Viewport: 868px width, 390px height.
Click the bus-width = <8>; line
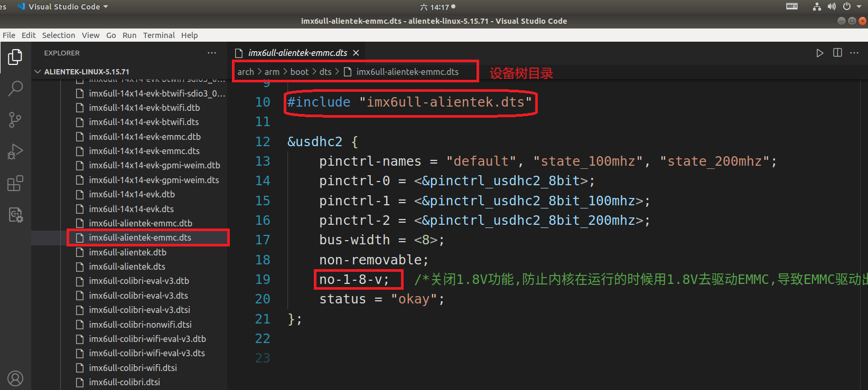pyautogui.click(x=381, y=240)
